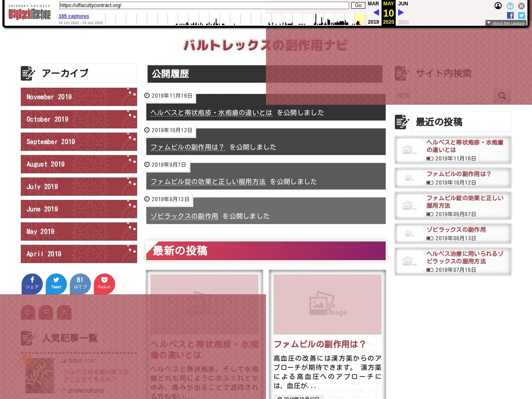
Task: Click the Facebook share circle icon
Action: pyautogui.click(x=32, y=283)
